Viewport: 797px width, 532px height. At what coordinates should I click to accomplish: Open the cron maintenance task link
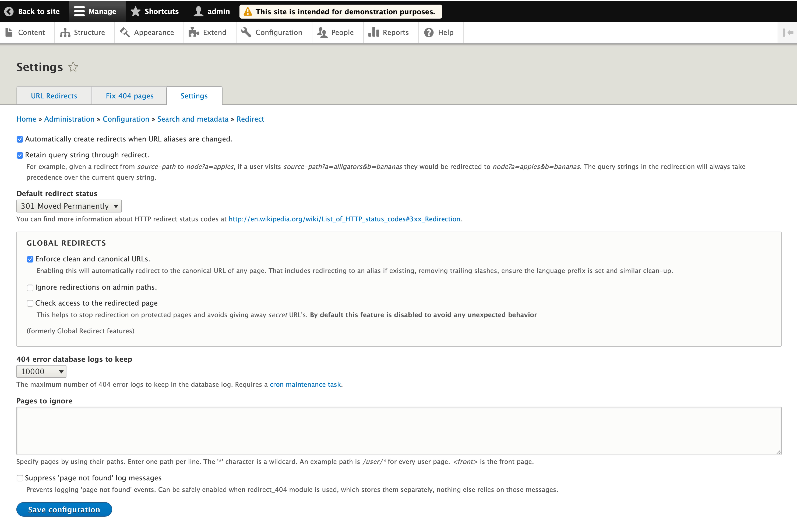pos(305,384)
